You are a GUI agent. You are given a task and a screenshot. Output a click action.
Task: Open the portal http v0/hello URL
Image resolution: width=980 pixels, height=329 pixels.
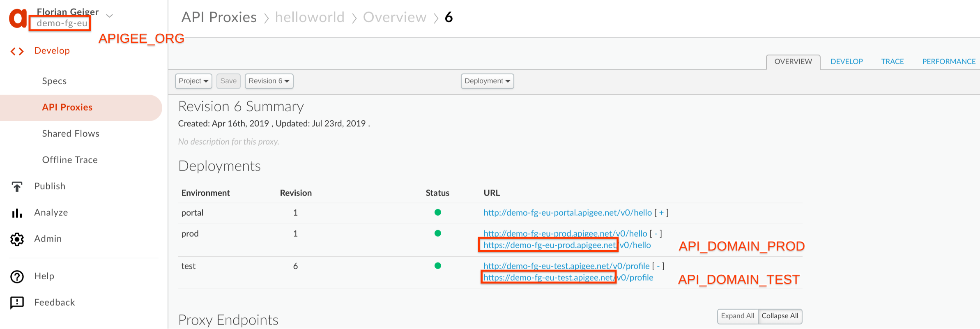pos(567,213)
